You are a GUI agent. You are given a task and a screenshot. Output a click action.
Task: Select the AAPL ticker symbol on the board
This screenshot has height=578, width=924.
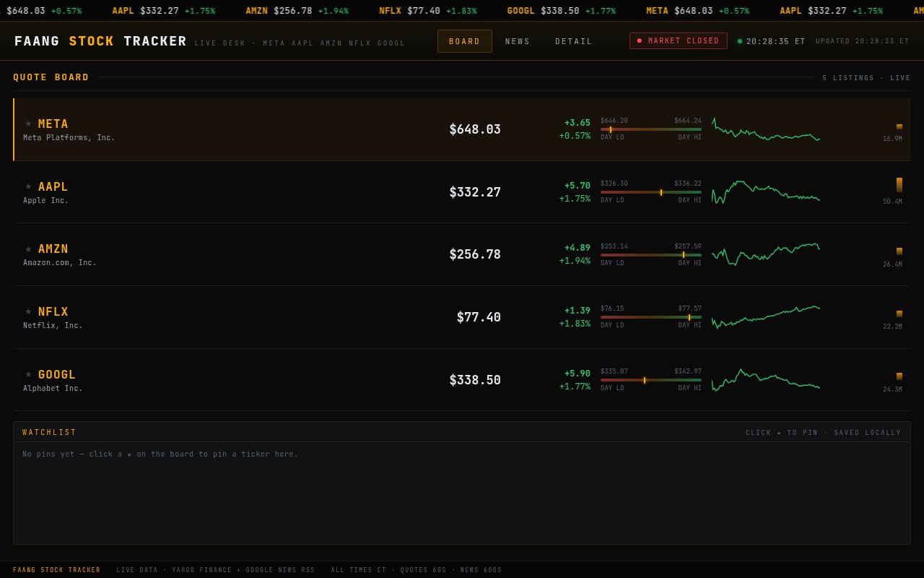[53, 187]
